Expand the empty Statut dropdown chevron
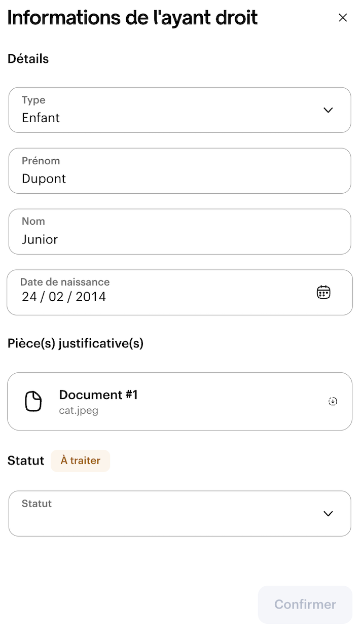 tap(328, 514)
